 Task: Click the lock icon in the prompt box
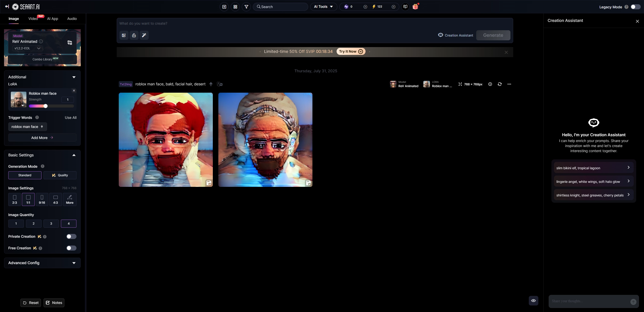click(x=134, y=35)
